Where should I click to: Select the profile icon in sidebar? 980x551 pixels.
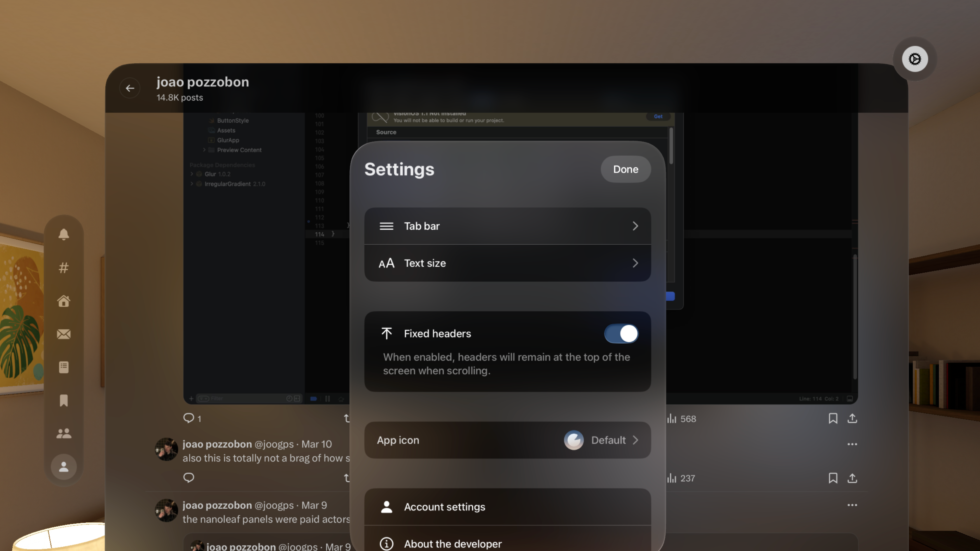(x=64, y=467)
